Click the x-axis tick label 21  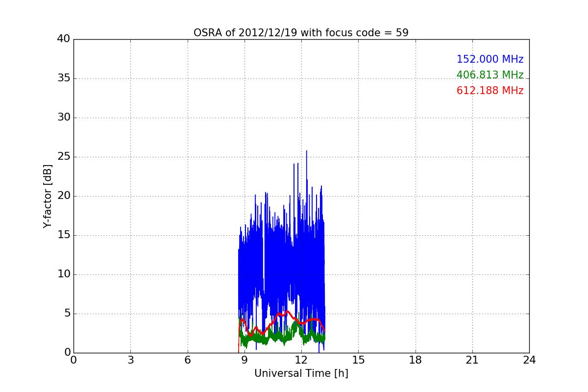point(472,360)
